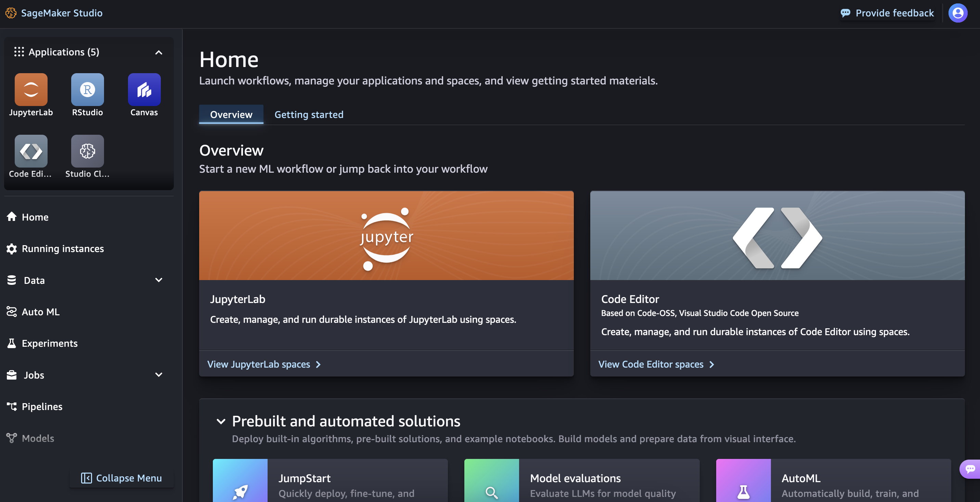The width and height of the screenshot is (980, 502).
Task: Open the Canvas application icon
Action: pos(144,89)
